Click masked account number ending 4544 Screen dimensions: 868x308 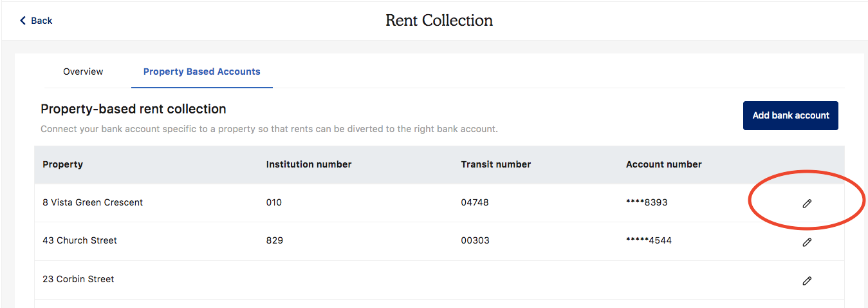coord(649,240)
